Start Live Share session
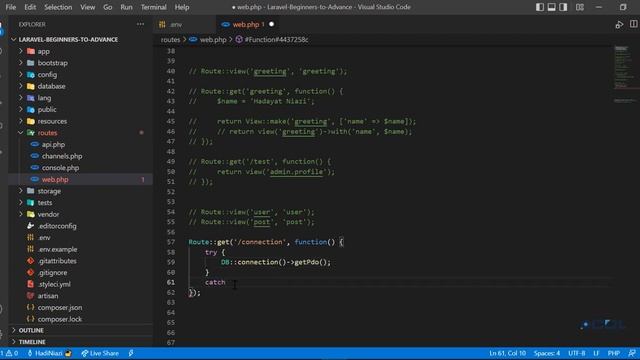The image size is (640, 360). [100, 353]
